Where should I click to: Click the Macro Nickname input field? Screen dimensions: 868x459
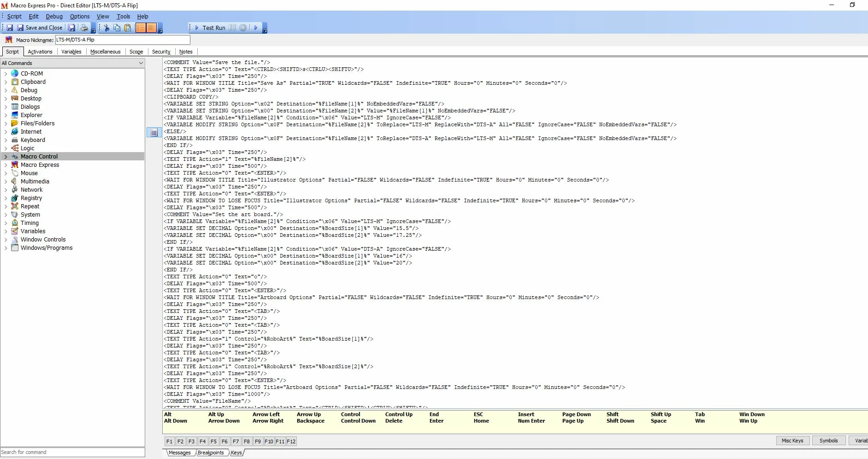(x=123, y=40)
